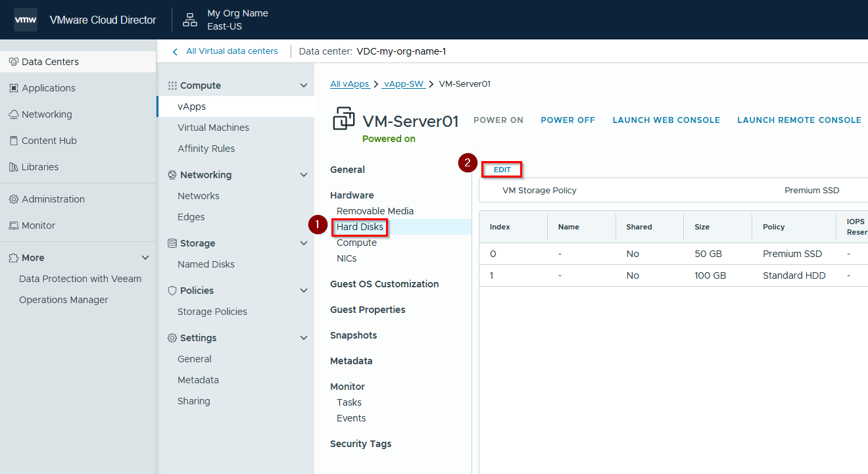Click the Content Hub sidebar icon
This screenshot has width=868, height=474.
(x=13, y=141)
